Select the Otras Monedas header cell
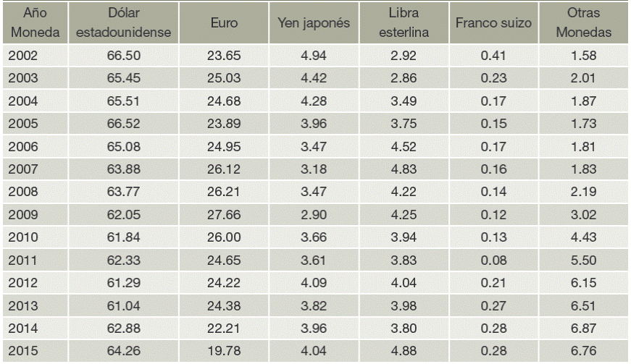The height and width of the screenshot is (364, 631). click(585, 24)
